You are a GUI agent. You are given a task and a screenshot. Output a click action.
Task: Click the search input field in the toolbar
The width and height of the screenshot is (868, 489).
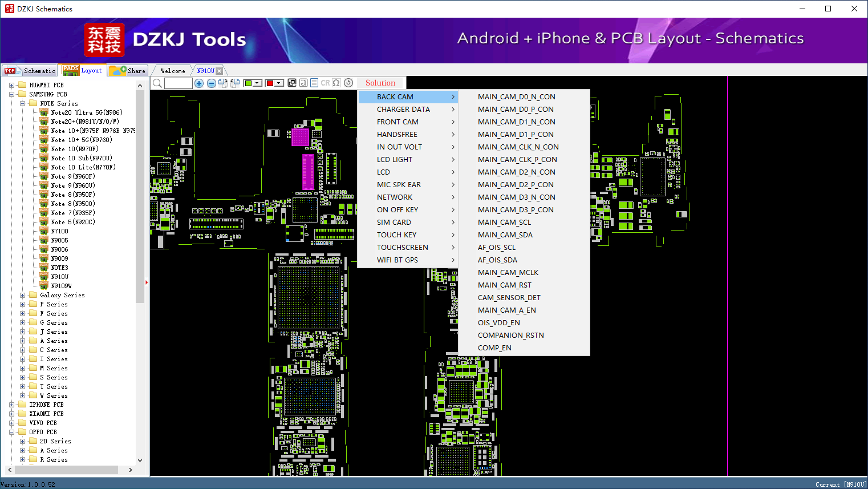[x=179, y=83]
